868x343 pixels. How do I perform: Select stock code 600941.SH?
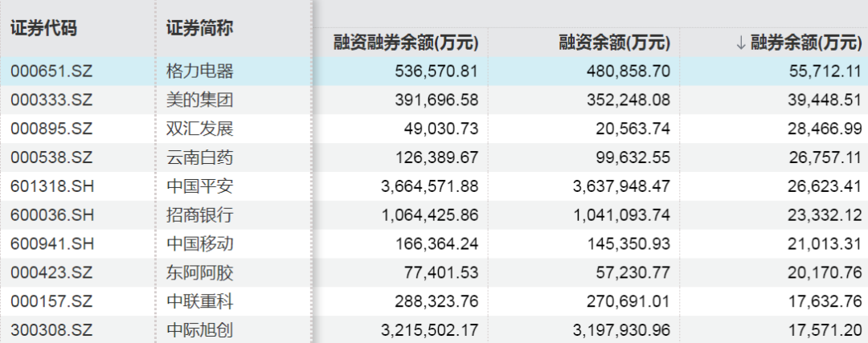pyautogui.click(x=52, y=244)
